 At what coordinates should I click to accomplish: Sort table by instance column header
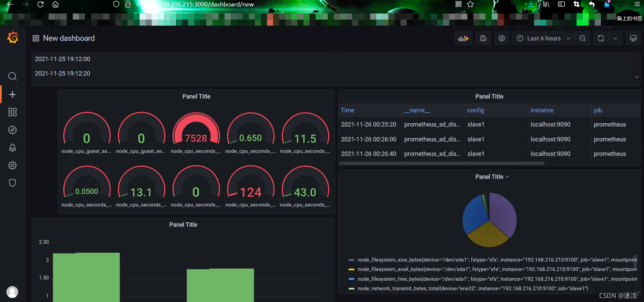(542, 110)
